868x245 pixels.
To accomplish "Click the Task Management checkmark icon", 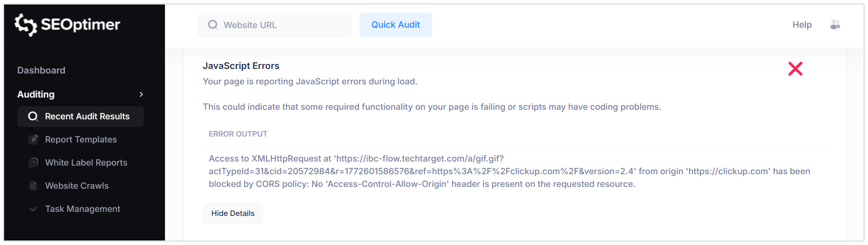I will (33, 209).
